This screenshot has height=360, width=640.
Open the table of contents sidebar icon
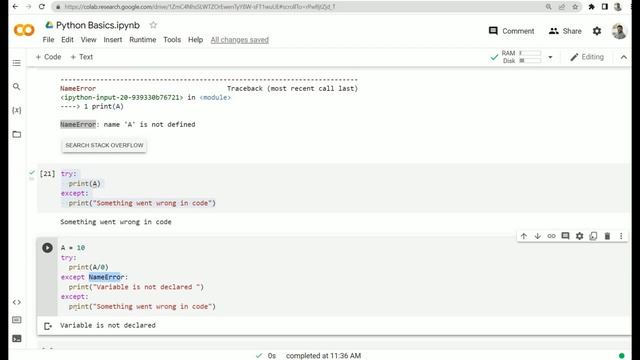(17, 63)
